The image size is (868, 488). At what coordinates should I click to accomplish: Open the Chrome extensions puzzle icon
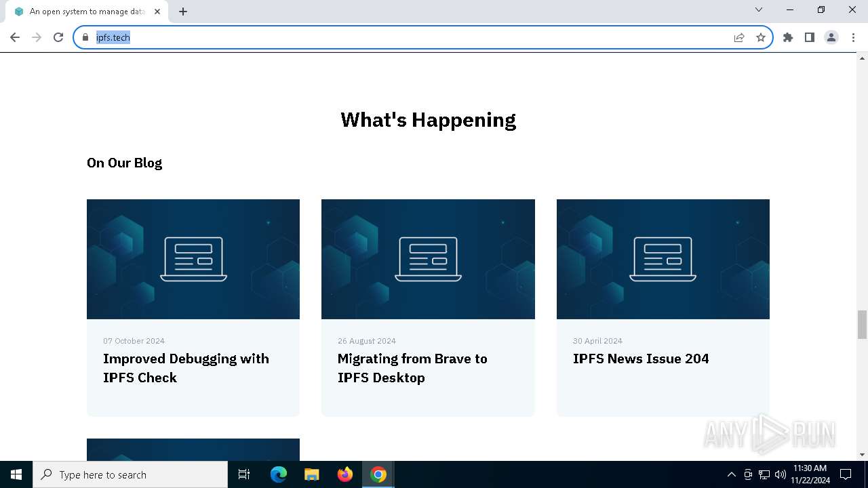coord(788,37)
